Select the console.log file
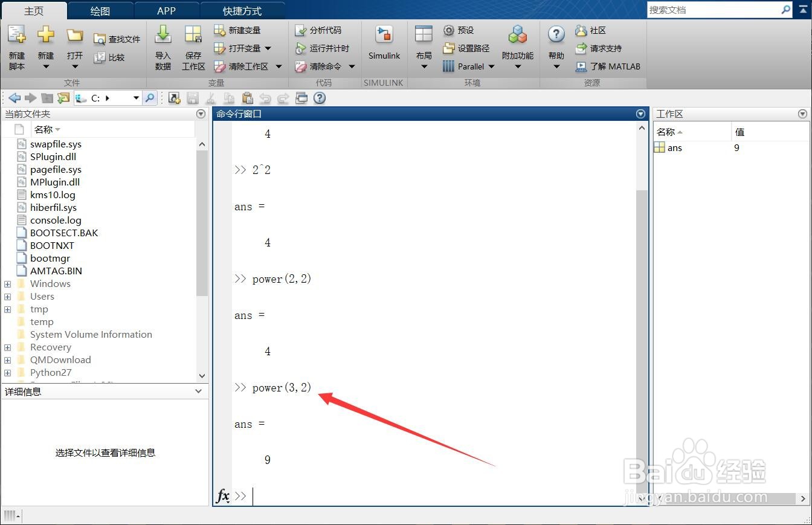Image resolution: width=812 pixels, height=525 pixels. pos(56,221)
